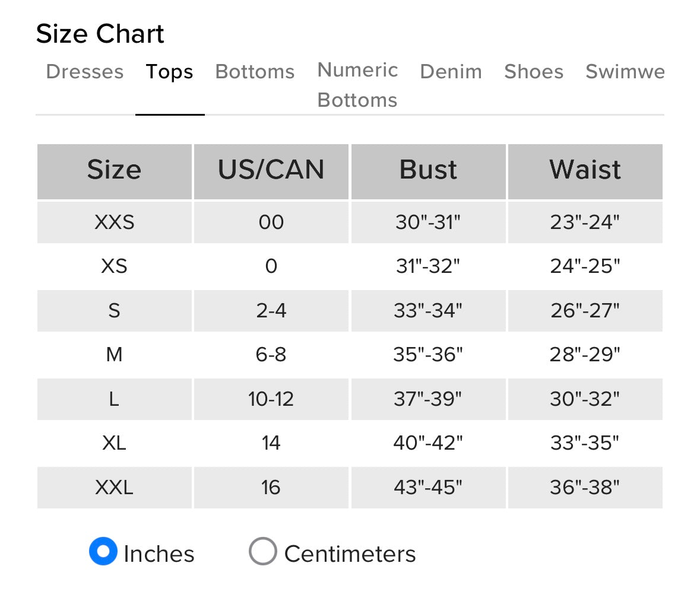Click the XXL size row label
Screen dimensions: 700x598
point(114,487)
